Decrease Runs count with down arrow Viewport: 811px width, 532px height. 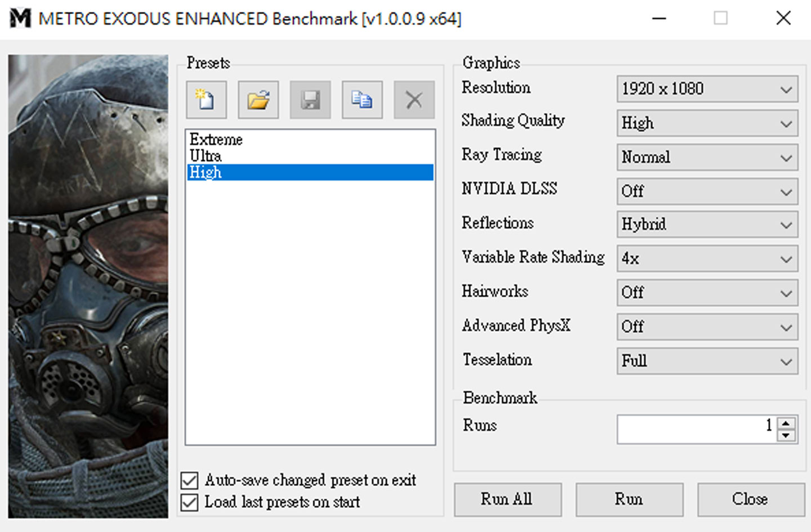(x=786, y=436)
